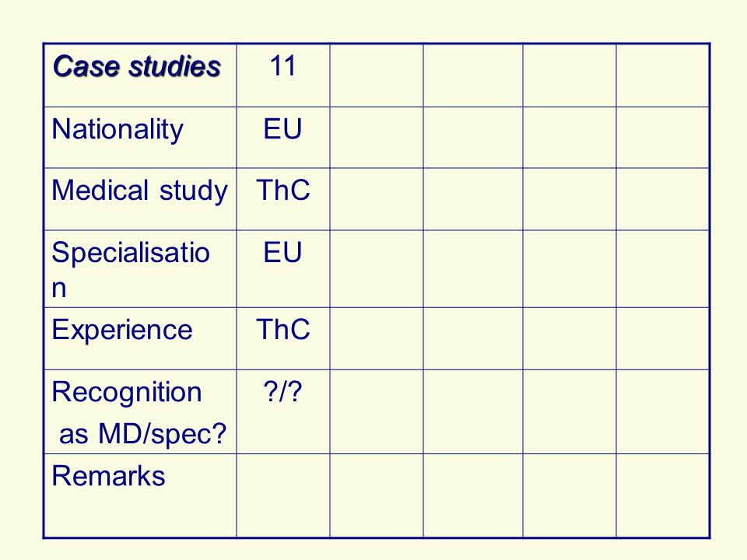
Task: Click the Specialisation row label
Action: [x=140, y=269]
